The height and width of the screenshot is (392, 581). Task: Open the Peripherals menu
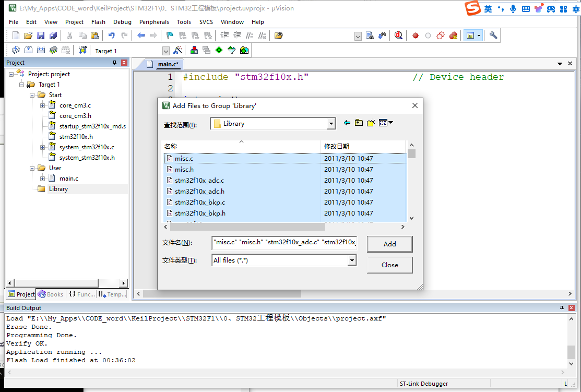(154, 22)
